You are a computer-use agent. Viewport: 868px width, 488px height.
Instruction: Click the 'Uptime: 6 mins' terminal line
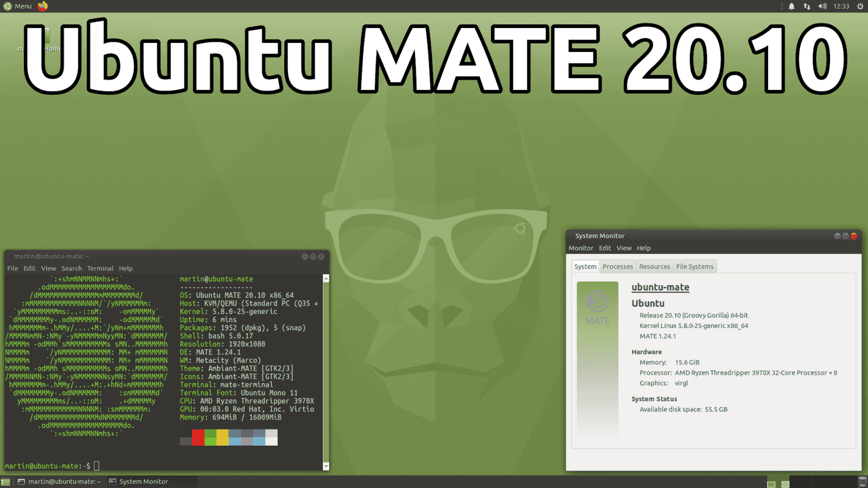pos(208,320)
